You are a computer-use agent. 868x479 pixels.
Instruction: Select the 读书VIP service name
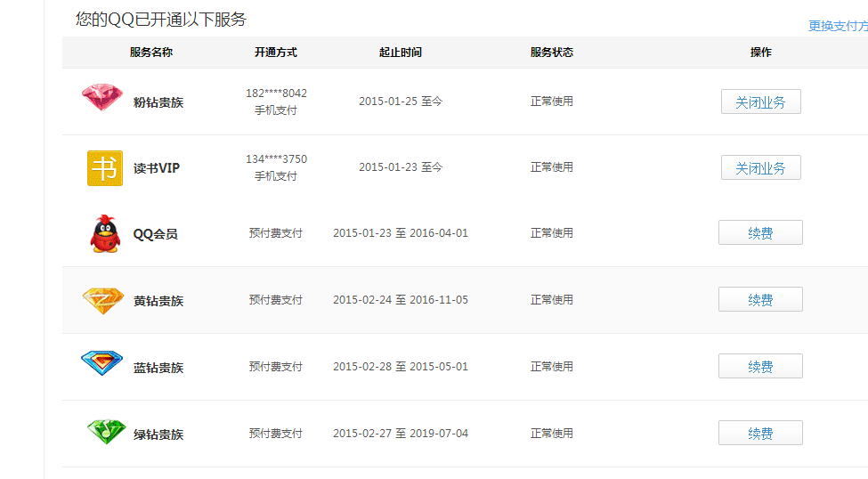[157, 168]
